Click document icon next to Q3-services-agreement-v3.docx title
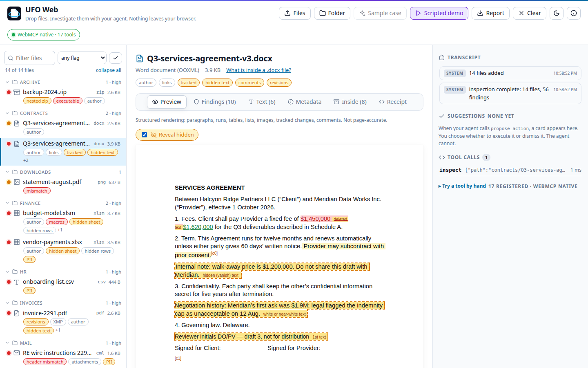 140,58
